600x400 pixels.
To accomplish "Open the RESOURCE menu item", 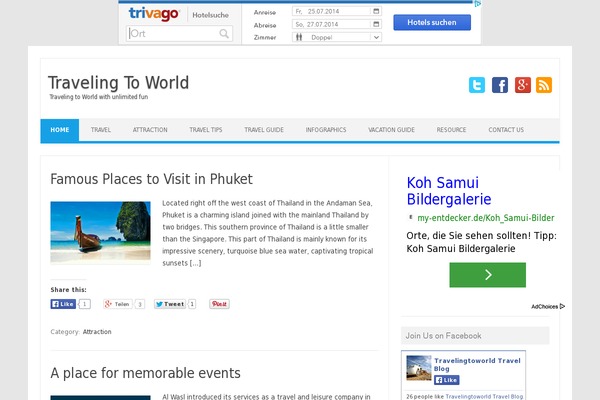I will [452, 130].
